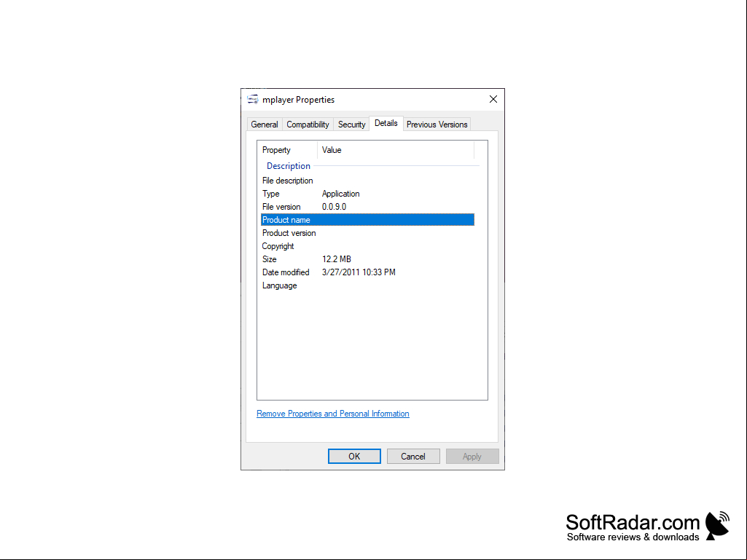
Task: Select the File description row
Action: tap(367, 181)
